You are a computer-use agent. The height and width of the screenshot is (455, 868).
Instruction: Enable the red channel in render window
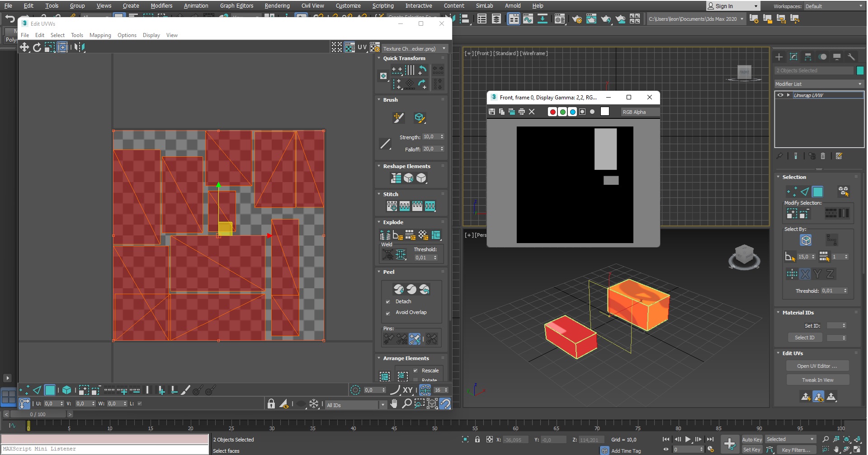pos(552,112)
